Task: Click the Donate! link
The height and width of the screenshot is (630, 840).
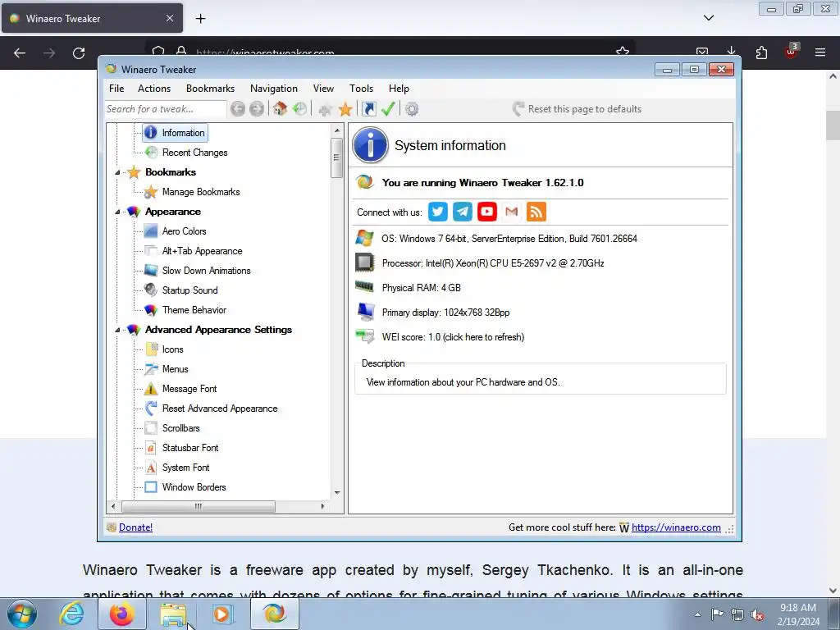Action: [135, 527]
